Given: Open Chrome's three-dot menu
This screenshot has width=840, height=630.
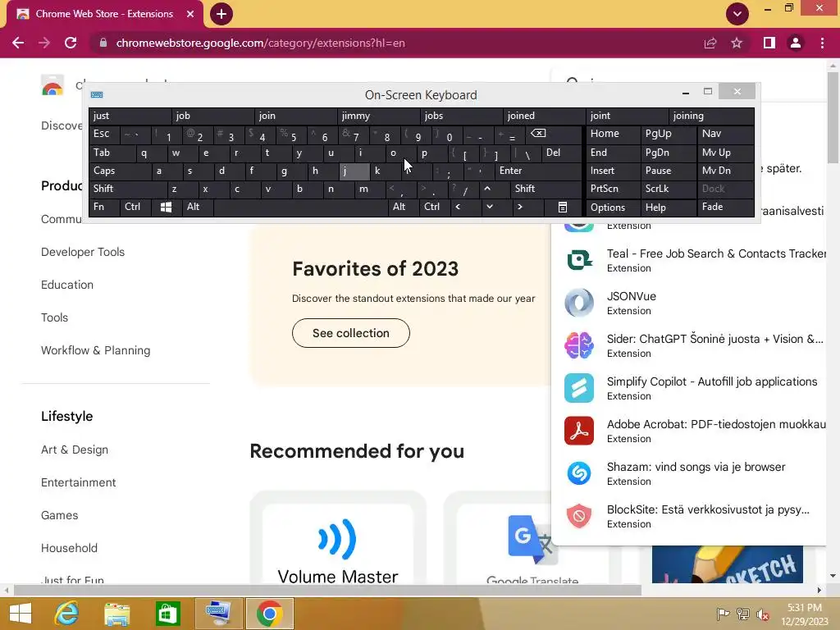Looking at the screenshot, I should (x=822, y=43).
